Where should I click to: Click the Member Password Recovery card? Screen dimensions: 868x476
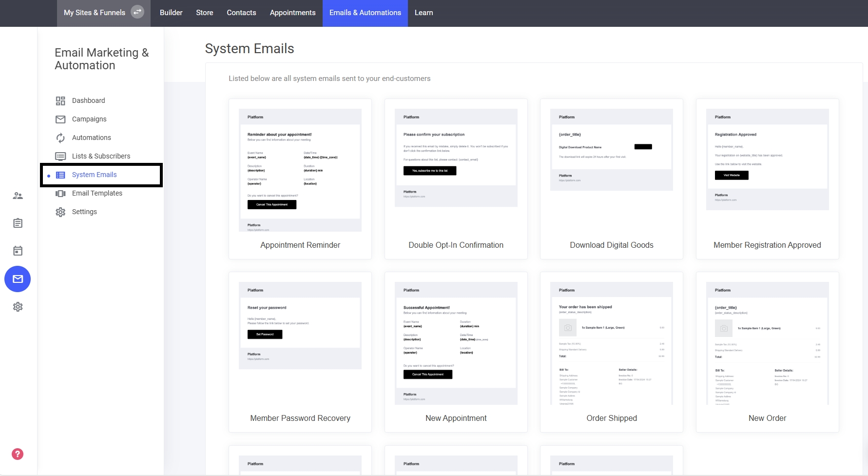coord(300,352)
